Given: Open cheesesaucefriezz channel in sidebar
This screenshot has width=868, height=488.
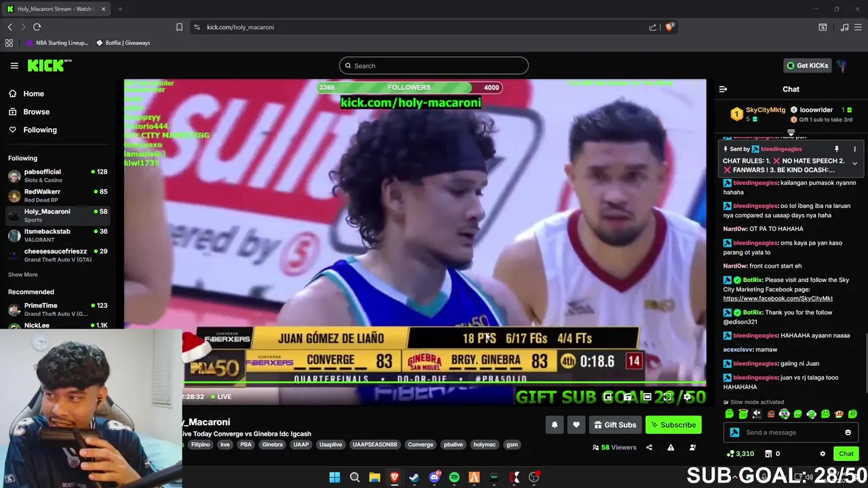Looking at the screenshot, I should pos(58,255).
